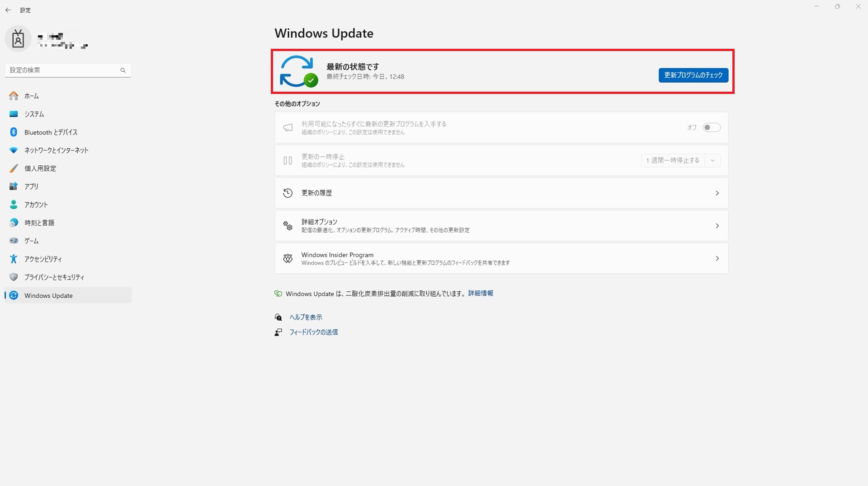Select ホーム in the sidebar

68,96
